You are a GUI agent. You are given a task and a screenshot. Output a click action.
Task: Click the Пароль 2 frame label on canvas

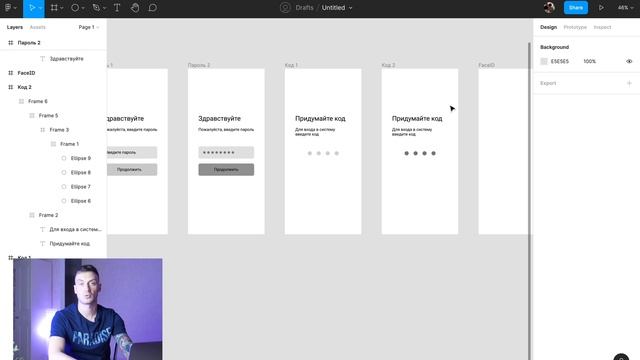(199, 65)
